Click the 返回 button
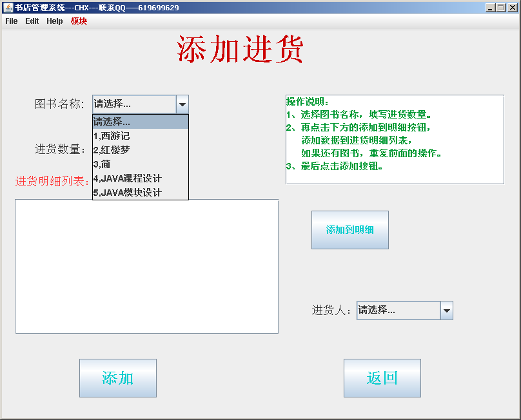This screenshot has height=420, width=521. tap(382, 378)
